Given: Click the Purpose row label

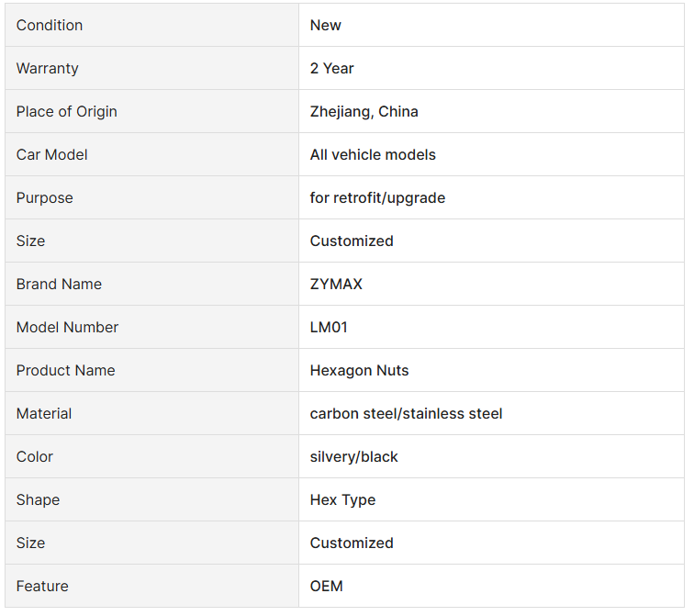Looking at the screenshot, I should click(45, 197).
